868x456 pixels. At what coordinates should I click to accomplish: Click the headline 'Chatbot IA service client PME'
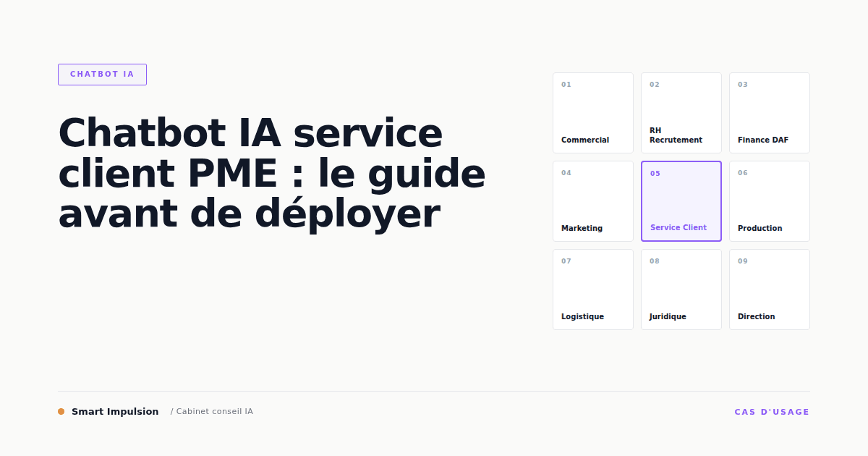tap(272, 173)
